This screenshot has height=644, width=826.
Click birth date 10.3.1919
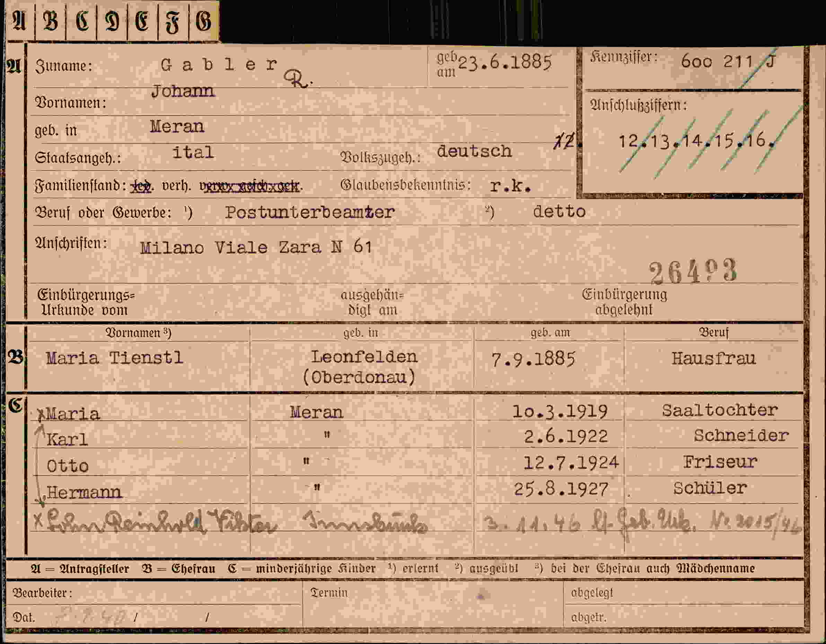point(560,412)
